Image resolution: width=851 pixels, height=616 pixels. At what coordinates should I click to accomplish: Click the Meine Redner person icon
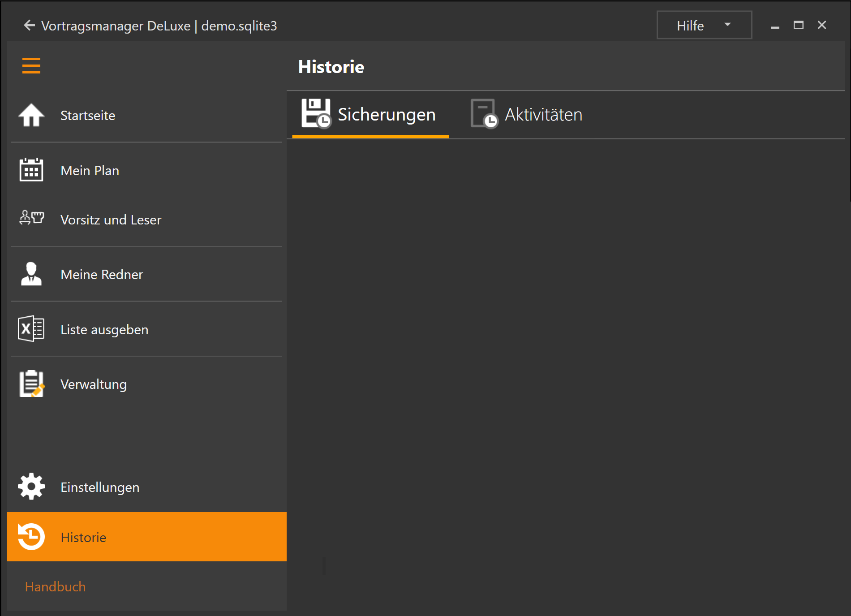tap(31, 274)
